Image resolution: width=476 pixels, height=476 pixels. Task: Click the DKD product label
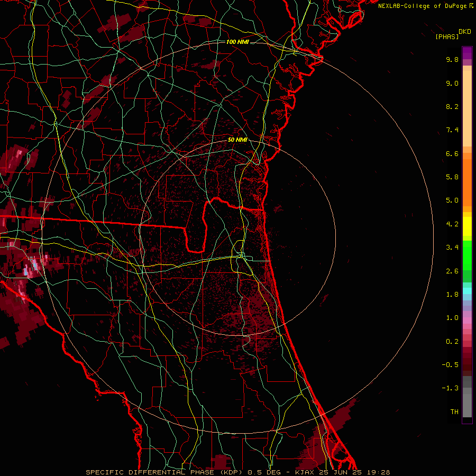(465, 32)
